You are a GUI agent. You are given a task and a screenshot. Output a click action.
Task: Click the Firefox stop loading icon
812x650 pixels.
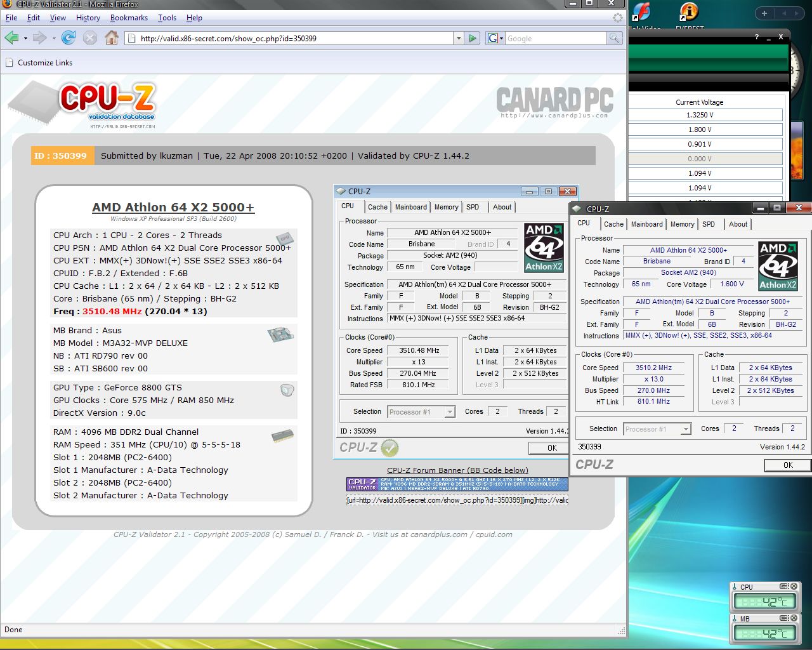tap(90, 38)
